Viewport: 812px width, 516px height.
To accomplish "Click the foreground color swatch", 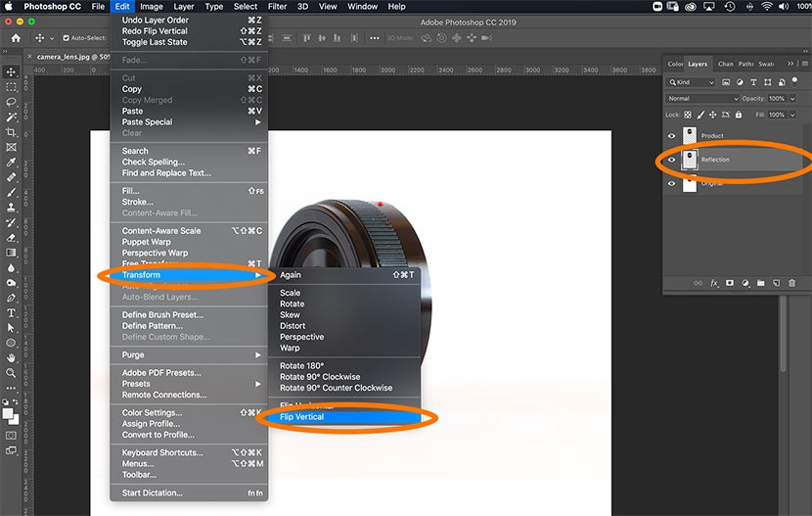I will pyautogui.click(x=9, y=413).
